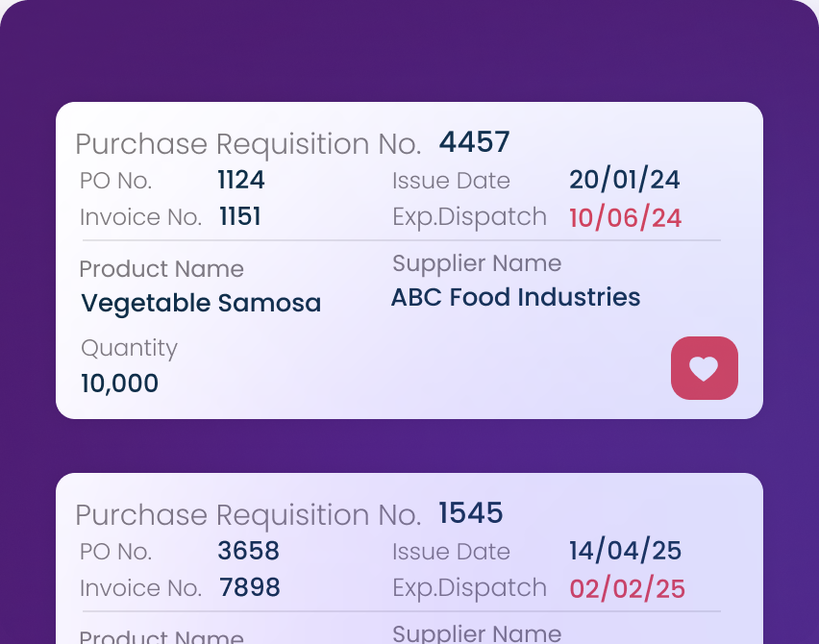Click invoice number 1151
This screenshot has width=819, height=644.
tap(240, 217)
